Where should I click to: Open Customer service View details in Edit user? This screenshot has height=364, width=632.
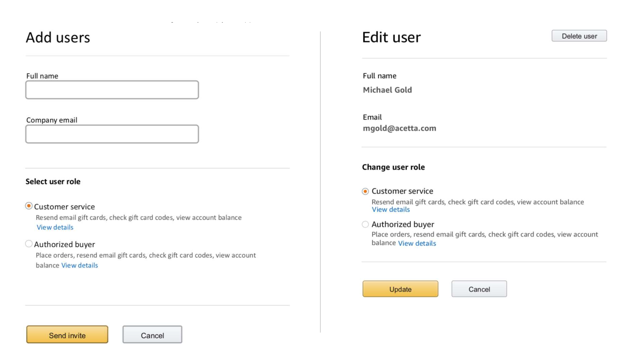[391, 210]
